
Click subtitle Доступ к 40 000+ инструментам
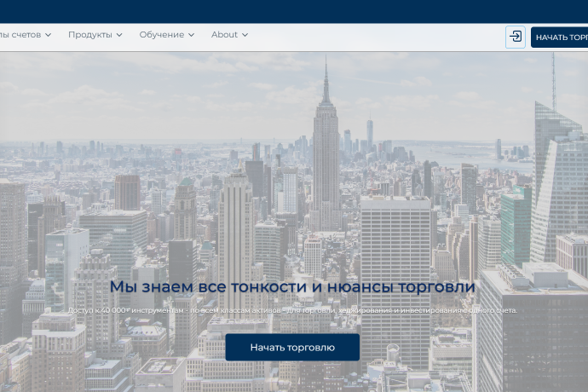[x=292, y=310]
